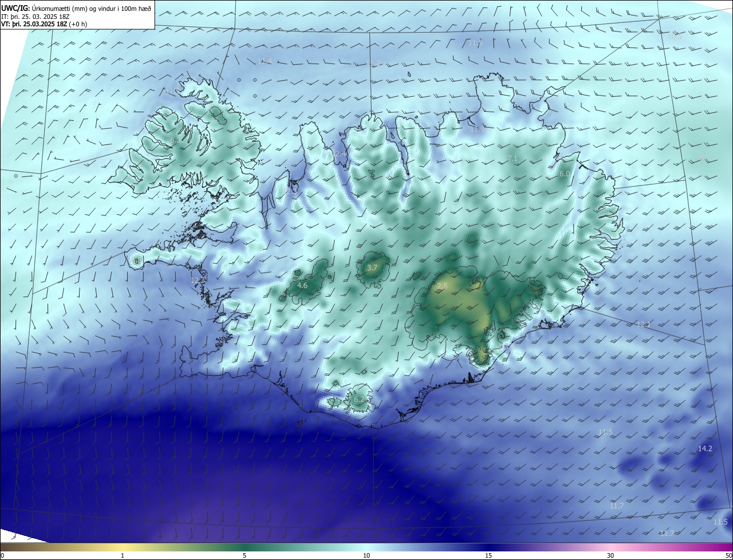Screen dimensions: 733x560
Task: Click the 7.1 value in northeast Iceland
Action: coord(513,158)
